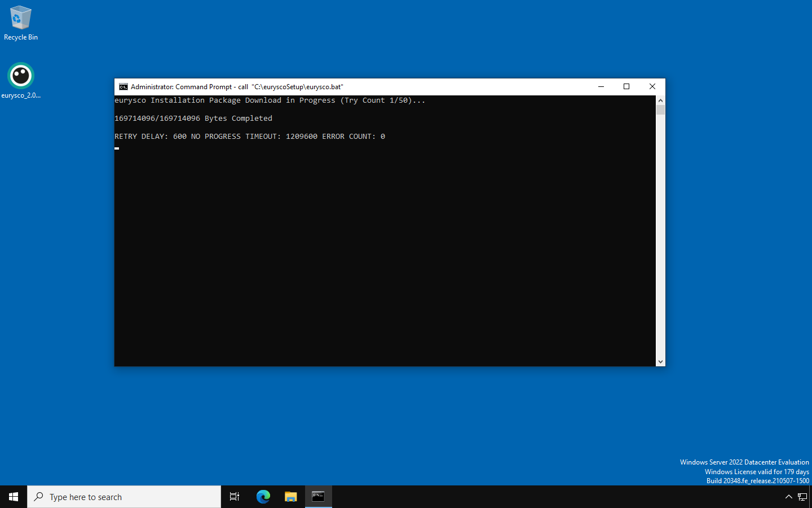Click the scrollbar up arrow in Command Prompt

click(x=660, y=100)
